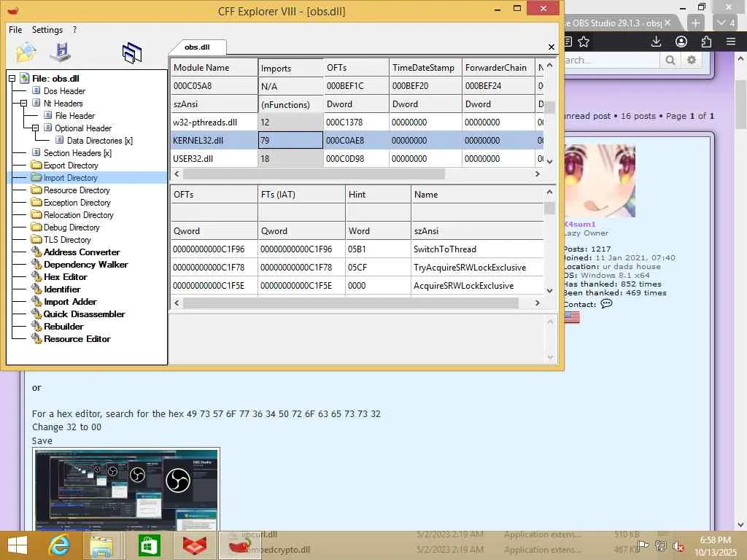
Task: Click the Open file folder toolbar icon
Action: [x=26, y=52]
